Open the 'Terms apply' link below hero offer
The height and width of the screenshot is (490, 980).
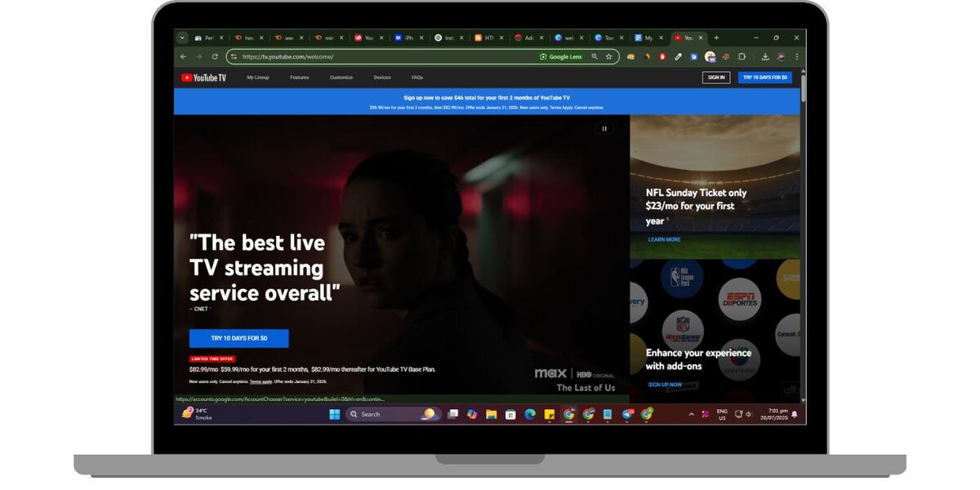click(x=261, y=381)
